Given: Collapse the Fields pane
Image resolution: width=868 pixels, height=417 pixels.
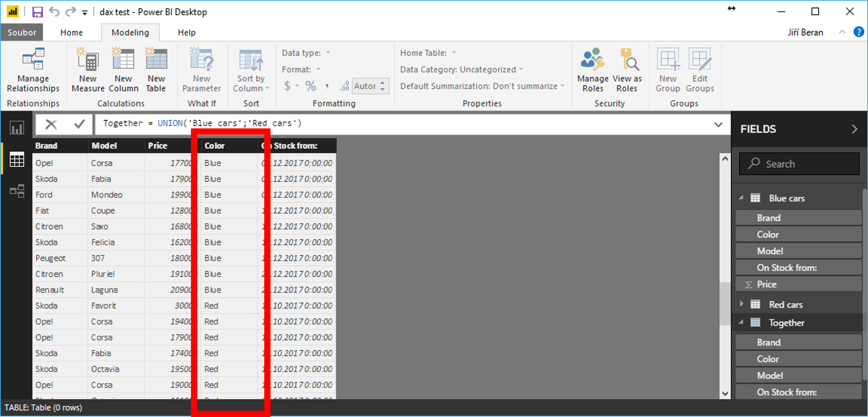Looking at the screenshot, I should click(854, 129).
